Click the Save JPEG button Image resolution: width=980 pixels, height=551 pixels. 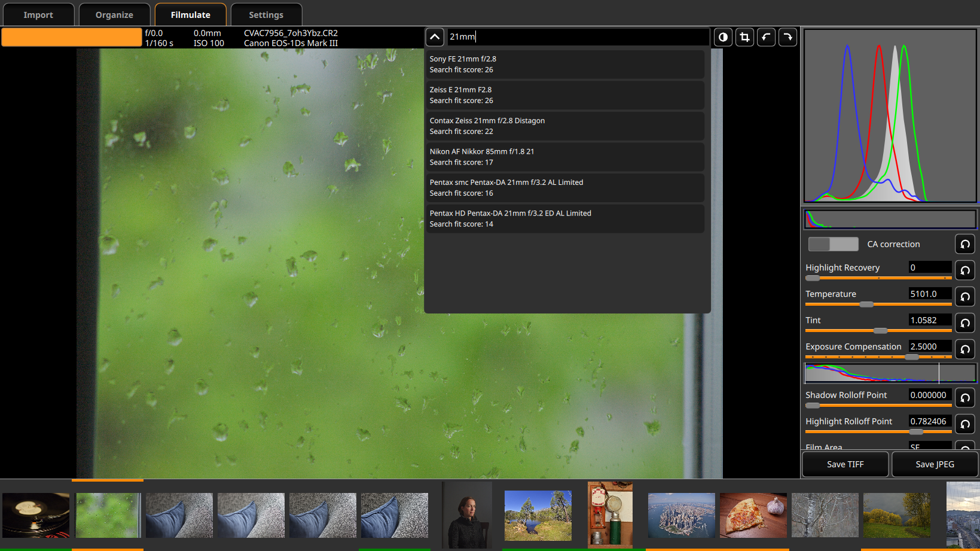point(935,464)
